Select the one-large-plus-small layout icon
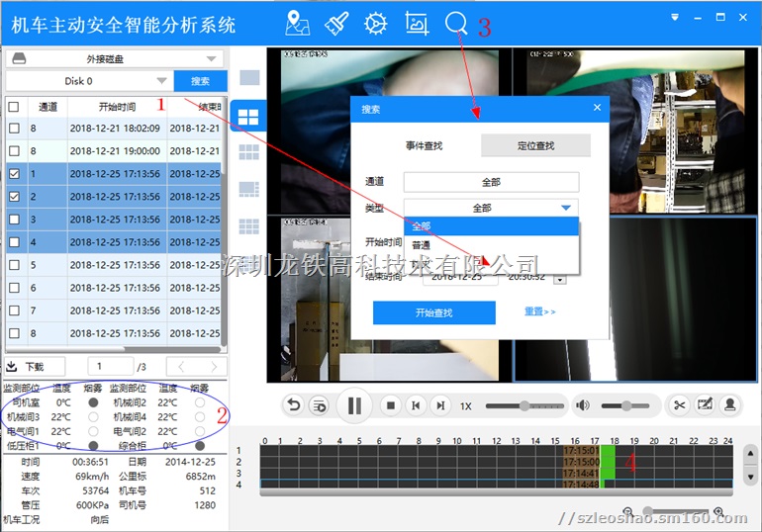 pos(248,189)
